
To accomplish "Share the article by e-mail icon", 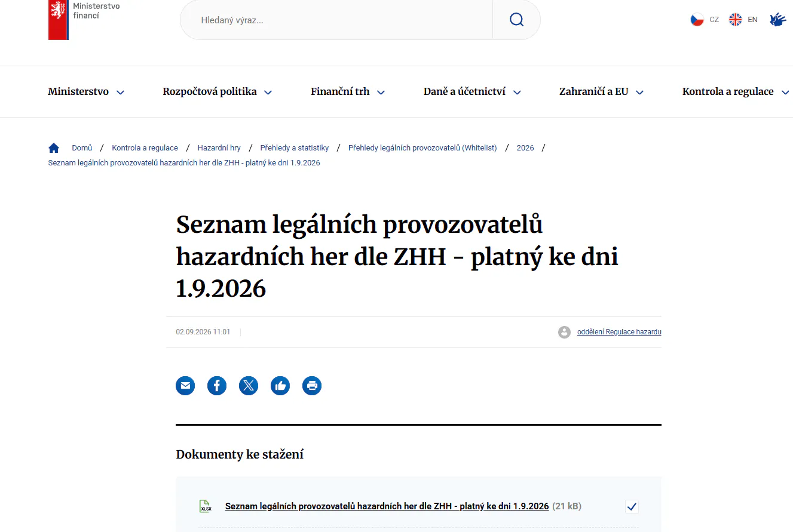I will [185, 386].
